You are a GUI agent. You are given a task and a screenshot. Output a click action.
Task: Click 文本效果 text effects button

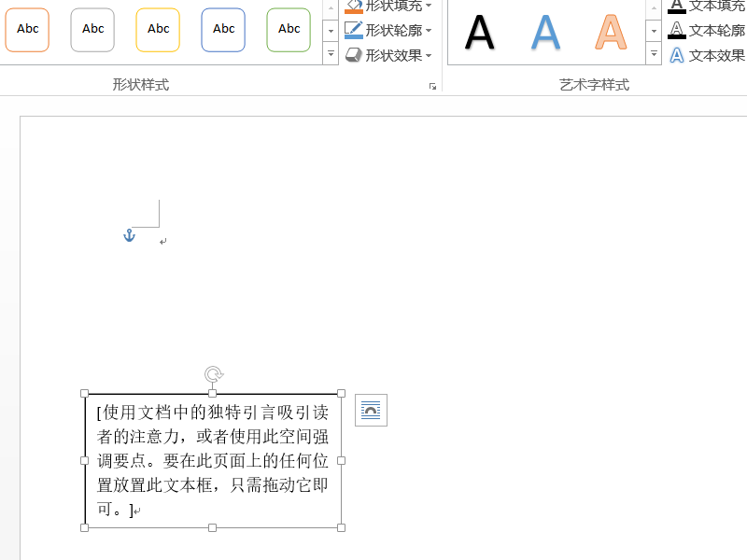[707, 55]
